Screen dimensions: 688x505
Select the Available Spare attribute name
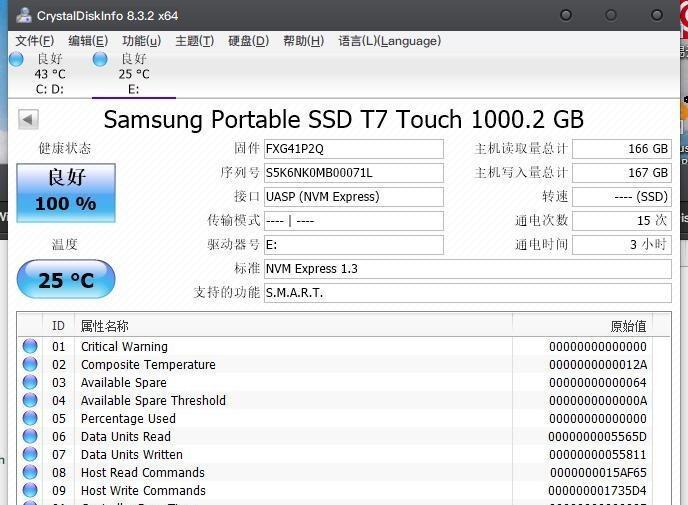click(124, 383)
